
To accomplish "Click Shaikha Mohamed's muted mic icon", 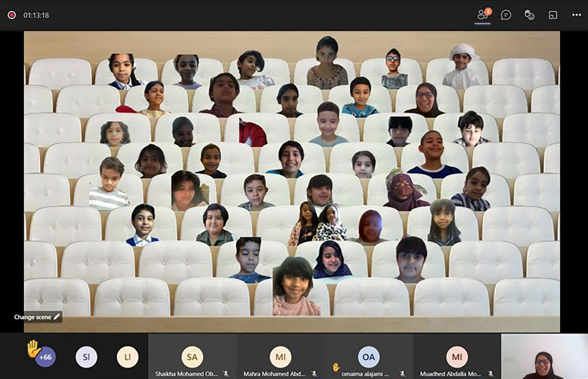I will coord(226,374).
